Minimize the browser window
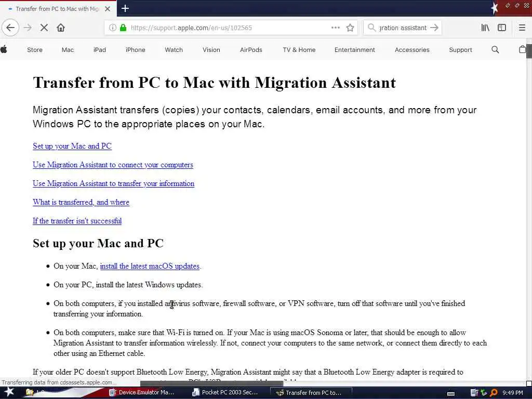This screenshot has width=532, height=399. (508, 5)
